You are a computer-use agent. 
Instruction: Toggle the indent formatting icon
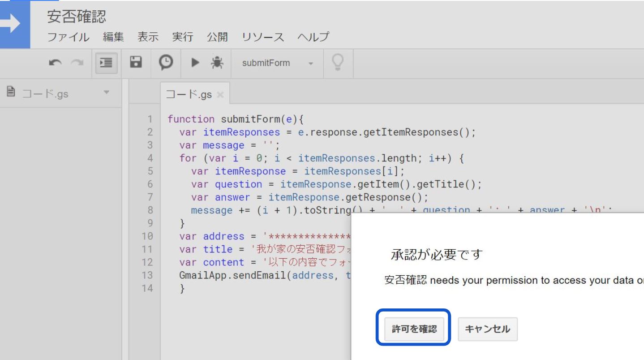(105, 63)
